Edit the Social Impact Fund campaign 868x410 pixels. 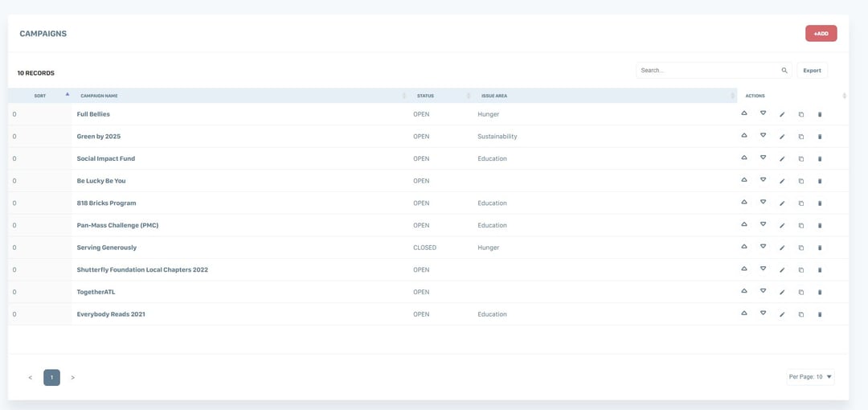pos(782,159)
